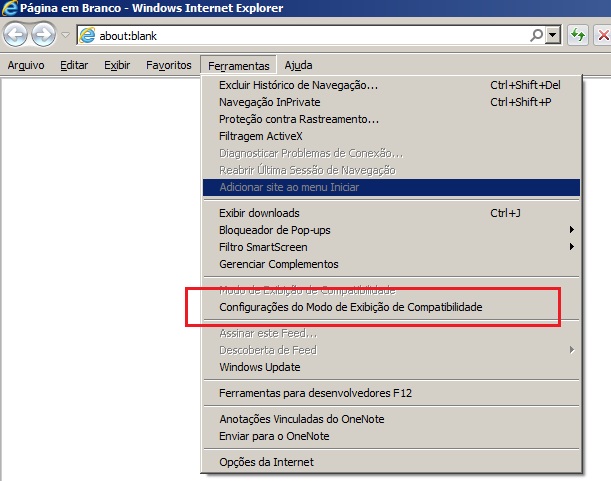
Task: Click highlighted Adicionar site ao menu Iniciar
Action: coord(391,187)
